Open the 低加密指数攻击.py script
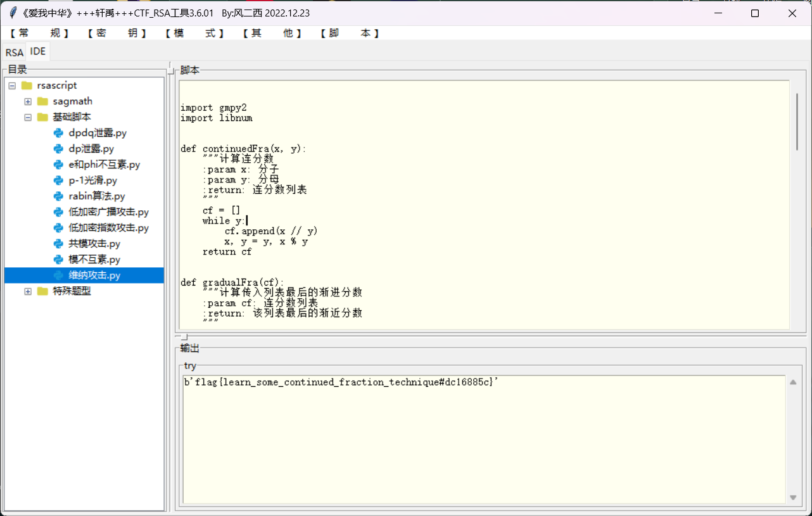This screenshot has width=812, height=516. click(109, 228)
